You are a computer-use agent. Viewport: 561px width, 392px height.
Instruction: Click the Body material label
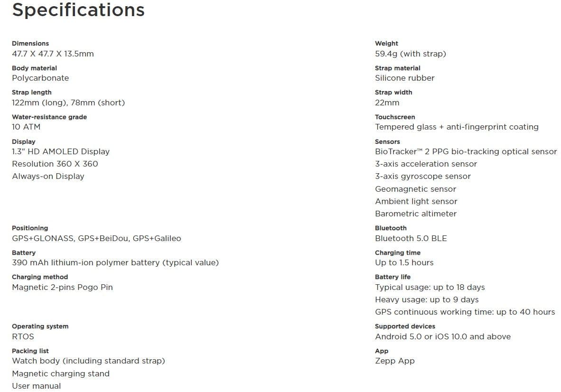pos(34,68)
